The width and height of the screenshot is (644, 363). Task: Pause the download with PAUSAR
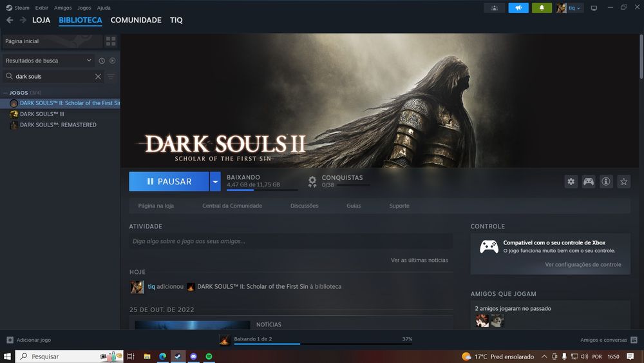click(169, 181)
